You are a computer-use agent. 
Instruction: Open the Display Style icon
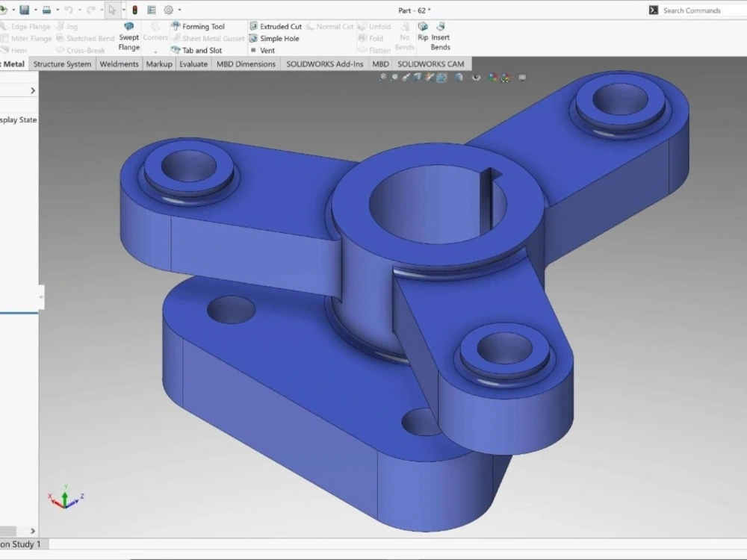point(459,77)
